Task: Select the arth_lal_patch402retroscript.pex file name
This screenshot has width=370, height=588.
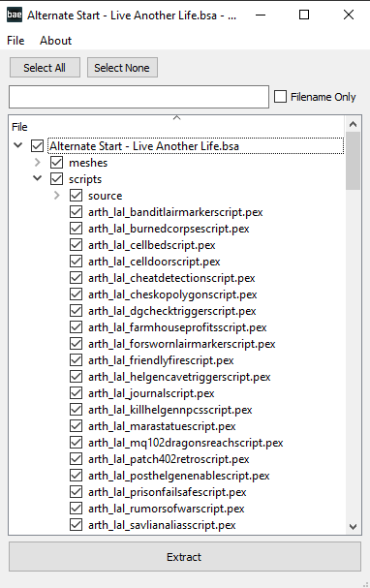Action: (x=169, y=459)
